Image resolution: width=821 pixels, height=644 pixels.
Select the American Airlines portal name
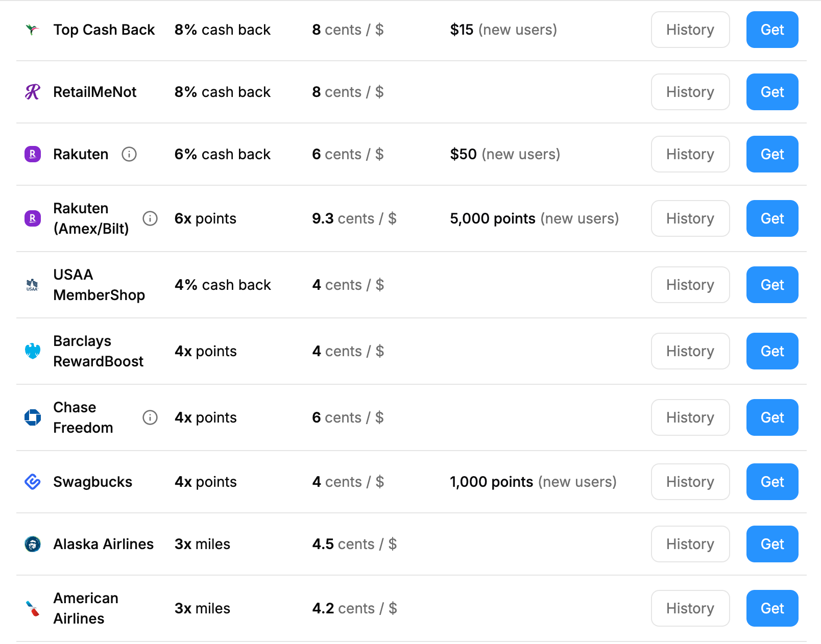(x=86, y=608)
